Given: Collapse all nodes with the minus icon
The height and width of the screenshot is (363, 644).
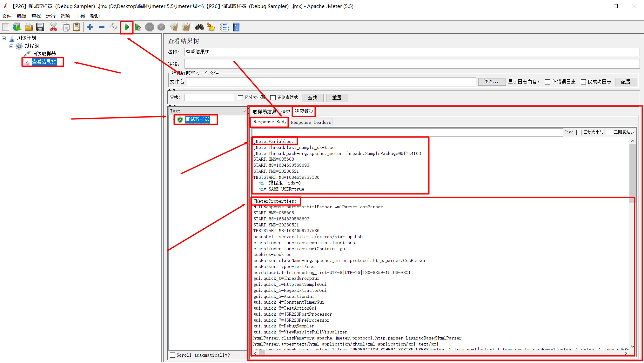Looking at the screenshot, I should coord(102,27).
